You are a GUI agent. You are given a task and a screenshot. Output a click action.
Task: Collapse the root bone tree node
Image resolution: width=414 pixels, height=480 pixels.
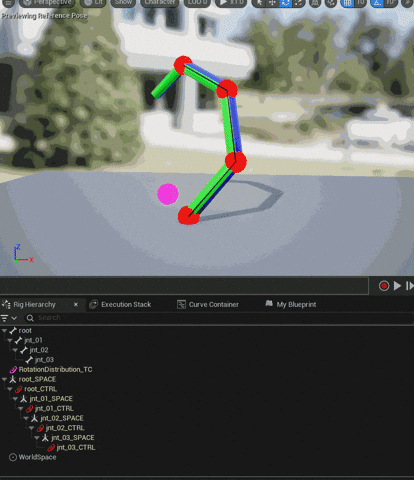(4, 331)
